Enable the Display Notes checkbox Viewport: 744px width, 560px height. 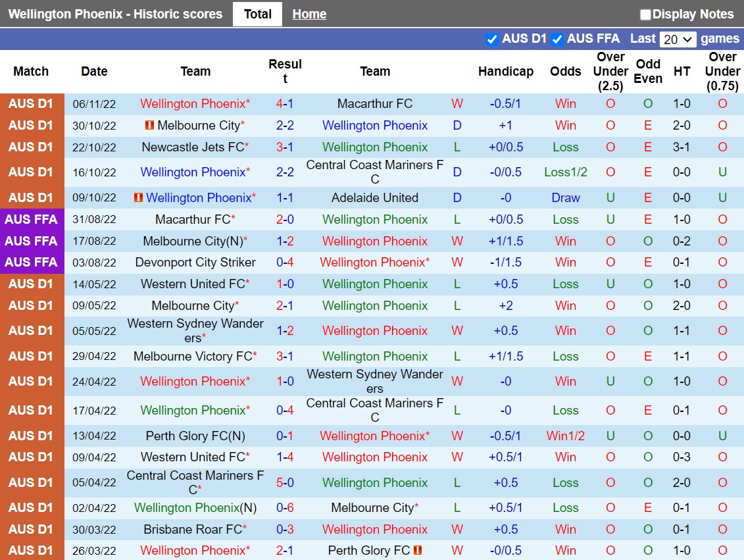click(x=645, y=14)
